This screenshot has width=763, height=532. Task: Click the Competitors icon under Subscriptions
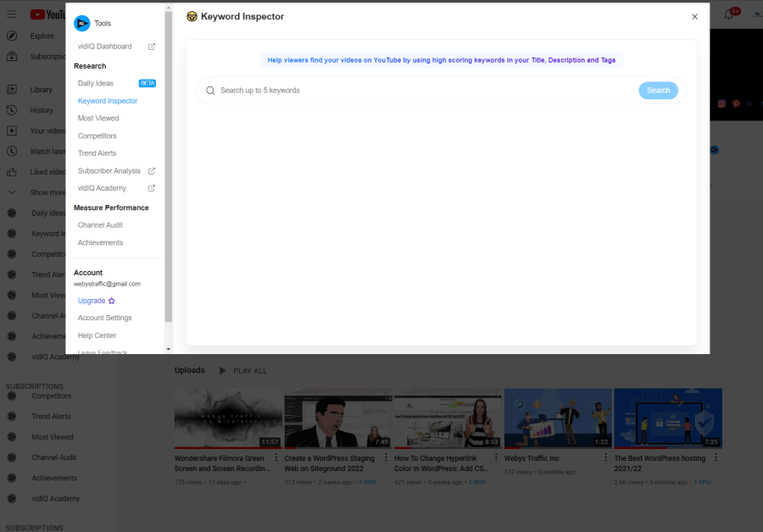(12, 396)
